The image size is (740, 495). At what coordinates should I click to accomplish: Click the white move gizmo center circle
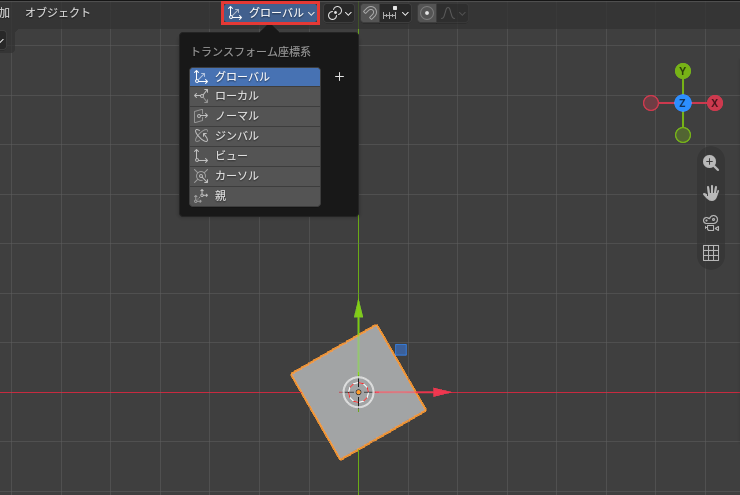pos(358,392)
